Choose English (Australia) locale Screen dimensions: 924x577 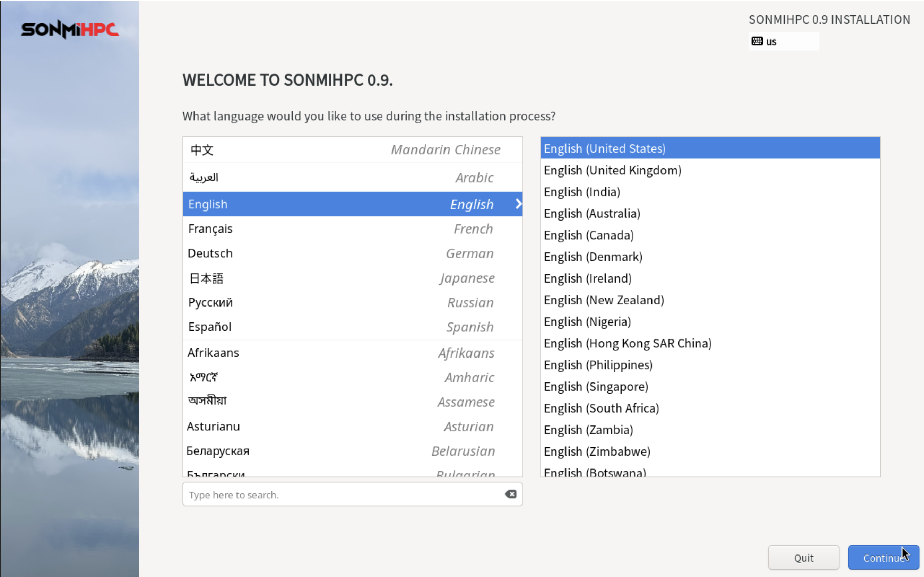coord(592,214)
